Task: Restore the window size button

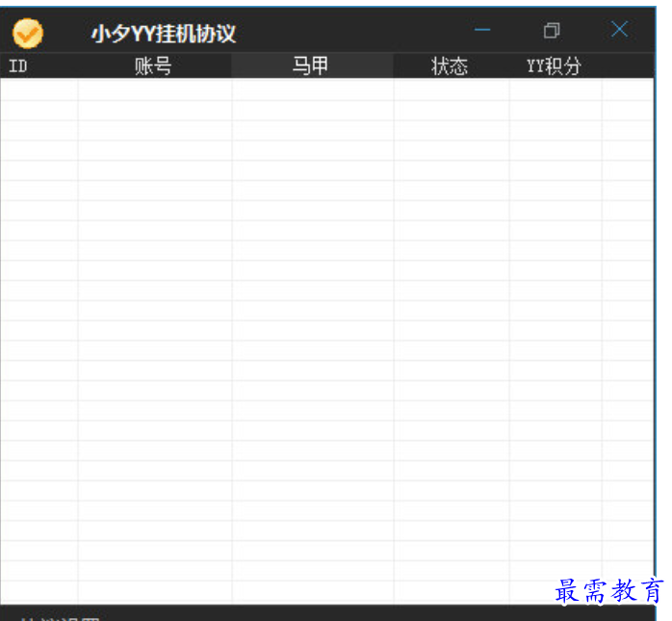Action: coord(552,31)
